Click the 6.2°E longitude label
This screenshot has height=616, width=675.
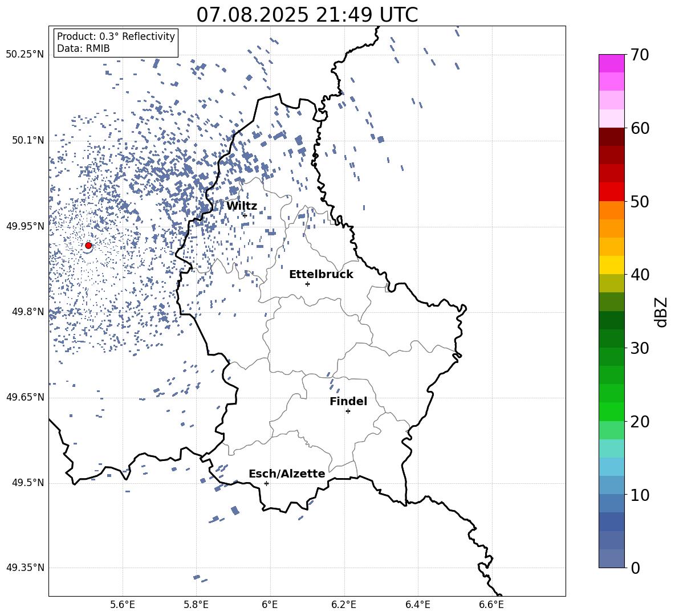pyautogui.click(x=344, y=605)
